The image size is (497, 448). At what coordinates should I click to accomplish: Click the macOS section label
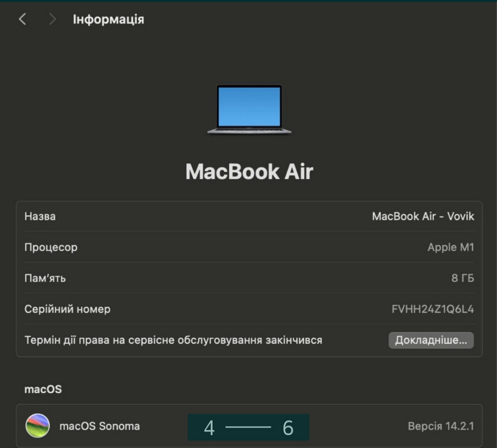click(42, 389)
